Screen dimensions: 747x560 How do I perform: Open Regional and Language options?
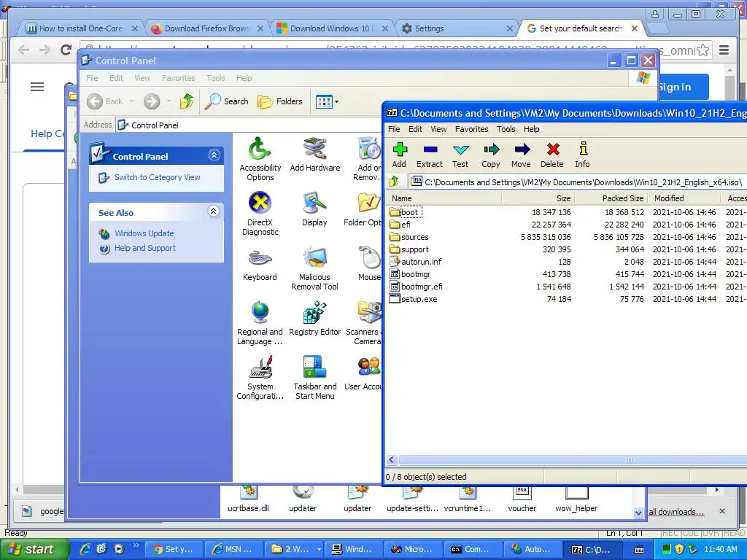click(x=260, y=323)
